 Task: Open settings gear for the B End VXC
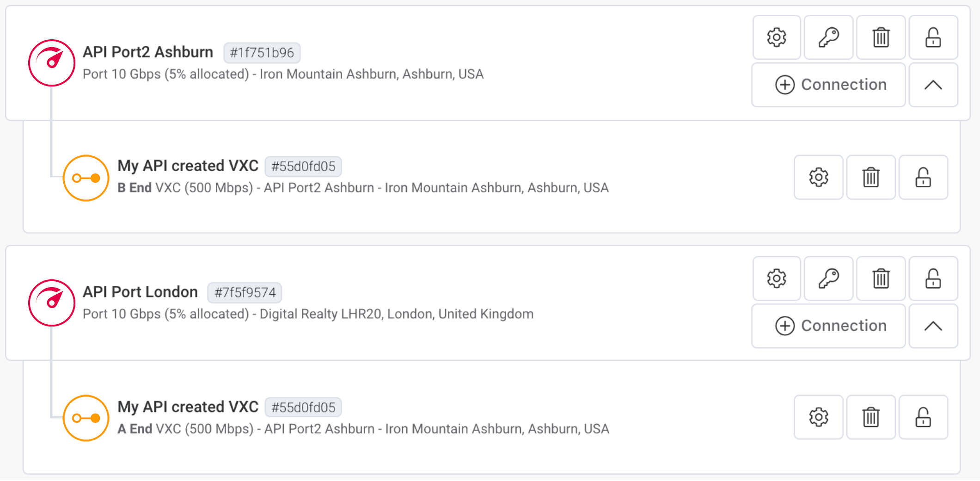click(x=818, y=177)
